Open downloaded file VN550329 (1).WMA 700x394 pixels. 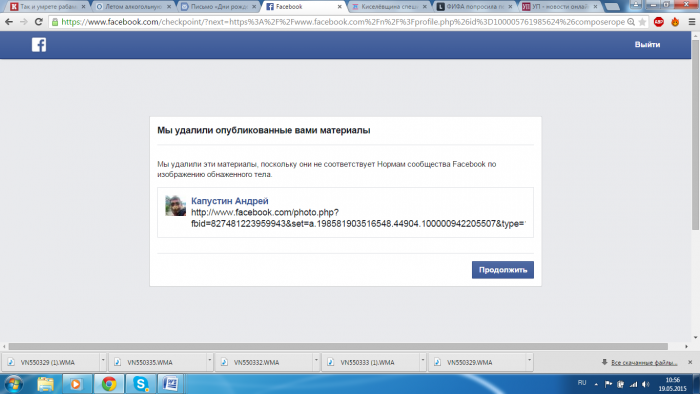tap(50, 362)
